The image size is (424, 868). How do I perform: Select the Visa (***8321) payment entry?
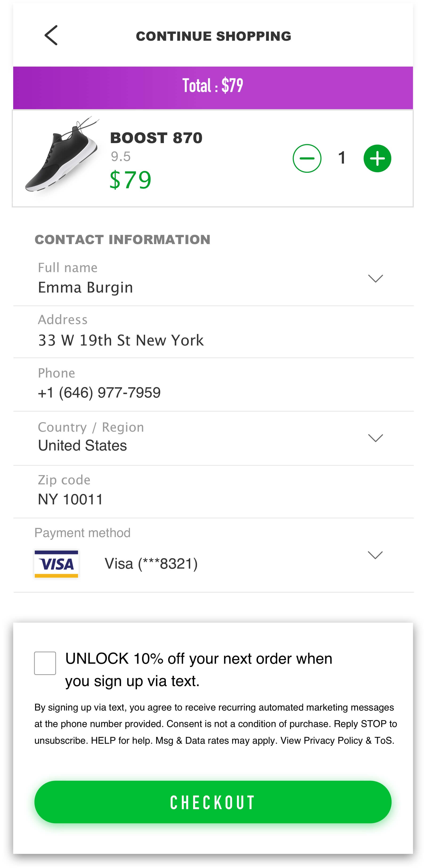151,564
